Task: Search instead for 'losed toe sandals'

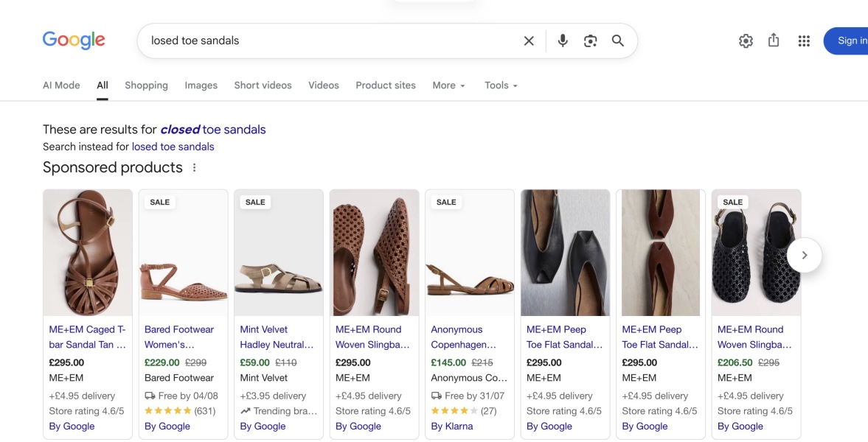Action: (173, 147)
